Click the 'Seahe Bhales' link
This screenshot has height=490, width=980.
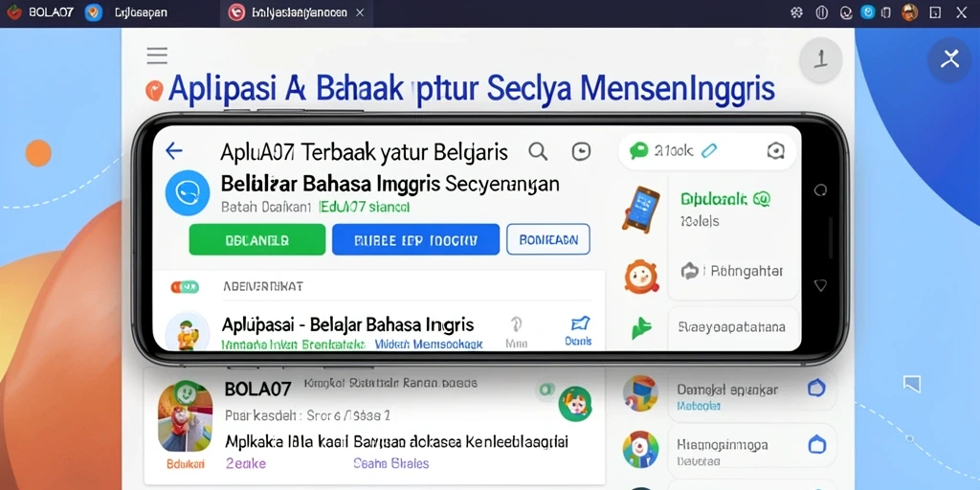click(391, 464)
